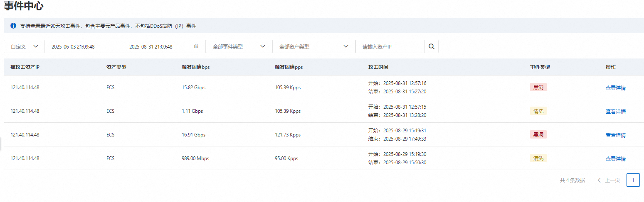
Task: Click the start date 2025-06-03 field
Action: [73, 47]
